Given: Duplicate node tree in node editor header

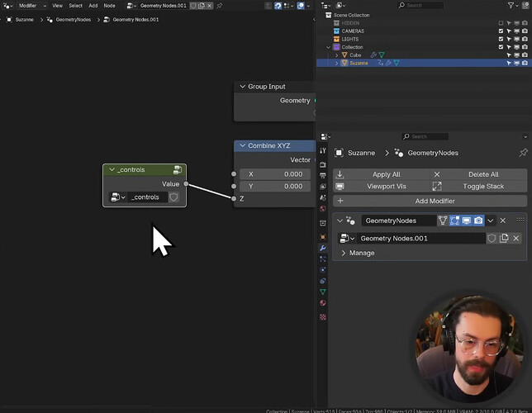Looking at the screenshot, I should coord(202,6).
